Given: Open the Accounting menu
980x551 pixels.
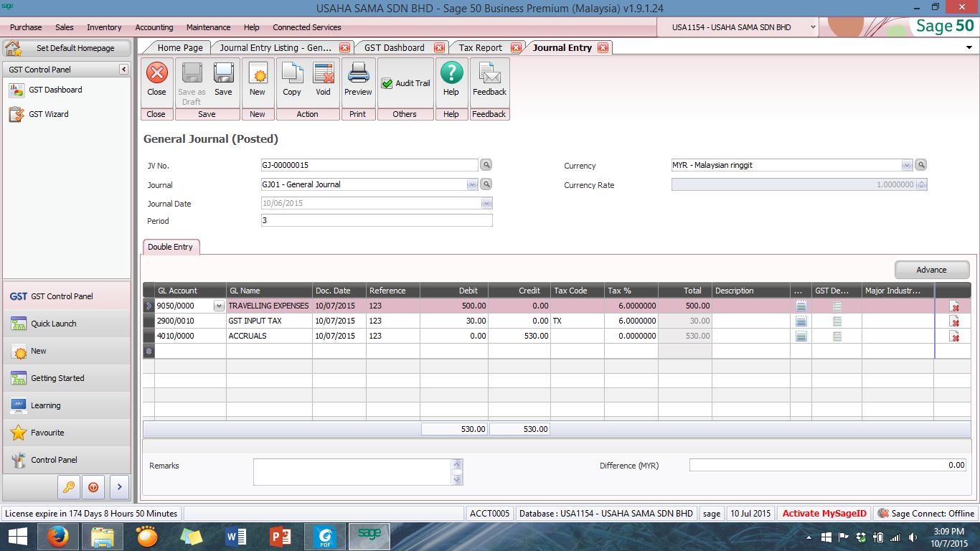Looking at the screenshot, I should [154, 27].
